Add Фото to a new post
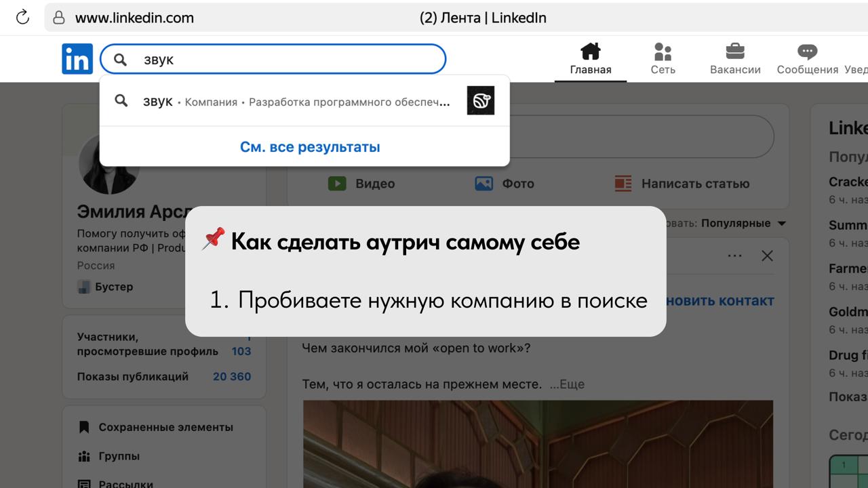Image resolution: width=868 pixels, height=488 pixels. pos(505,184)
